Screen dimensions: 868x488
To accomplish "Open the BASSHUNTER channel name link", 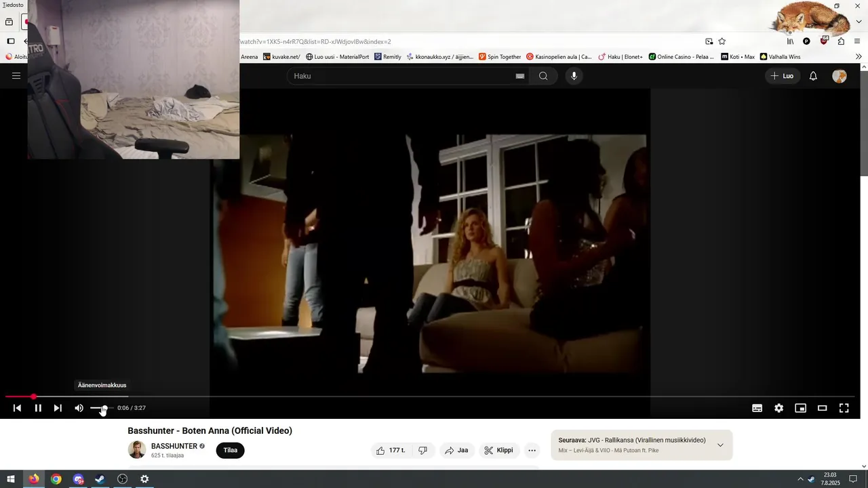I will (x=174, y=446).
